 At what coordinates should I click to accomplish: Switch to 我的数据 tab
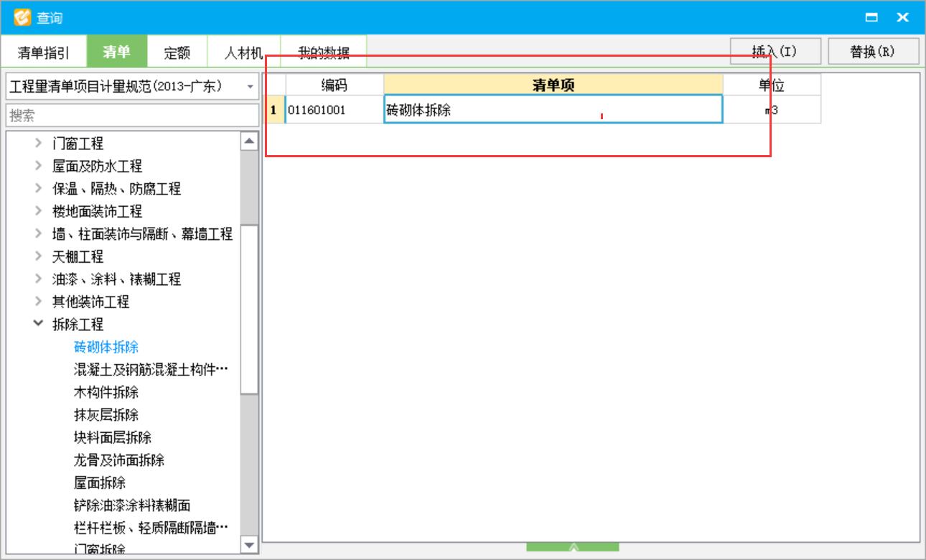tap(324, 52)
